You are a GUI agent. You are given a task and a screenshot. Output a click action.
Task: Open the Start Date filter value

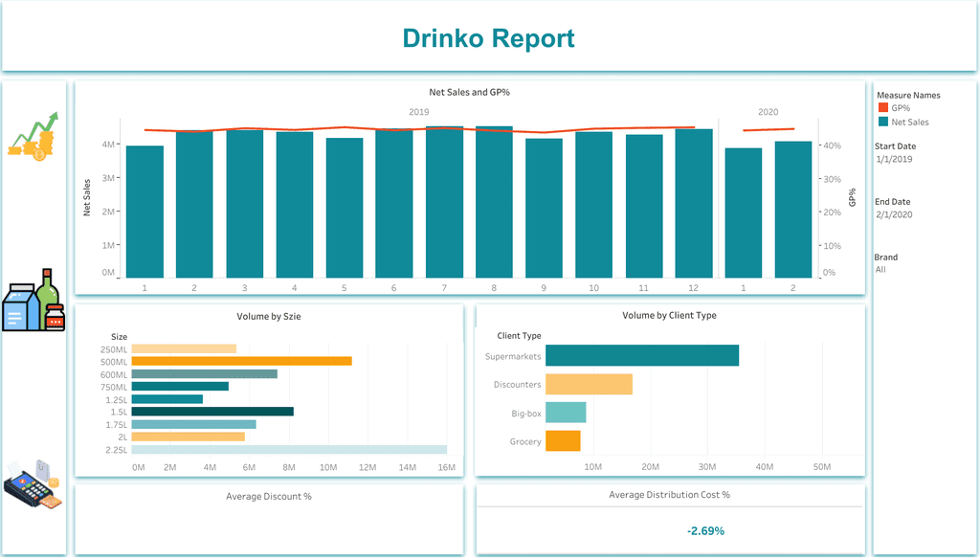(x=894, y=159)
